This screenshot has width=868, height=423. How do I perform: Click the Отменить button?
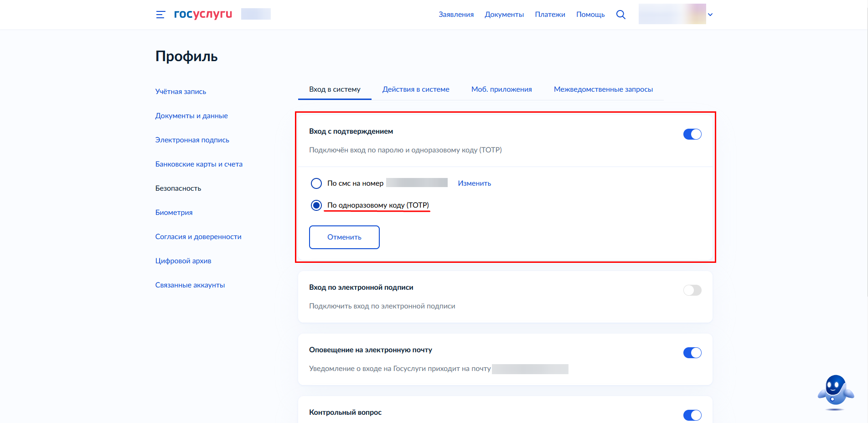coord(344,237)
